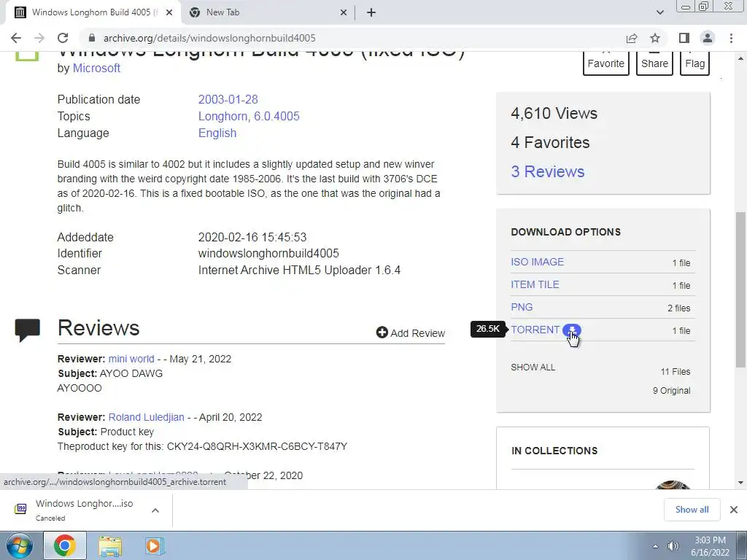Bookmark this page with the star icon
747x560 pixels.
tap(655, 38)
